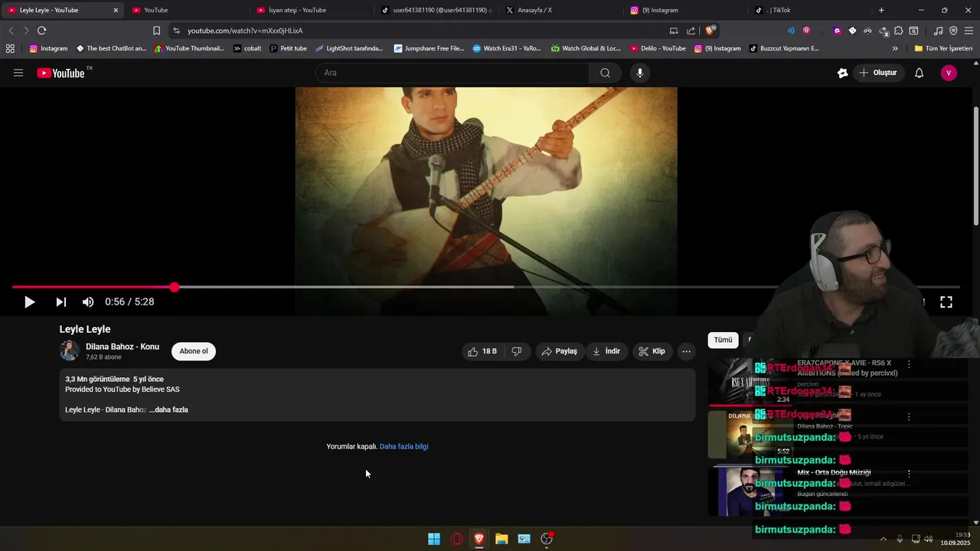Open the Oluştur create button
The width and height of the screenshot is (980, 551).
pos(878,73)
